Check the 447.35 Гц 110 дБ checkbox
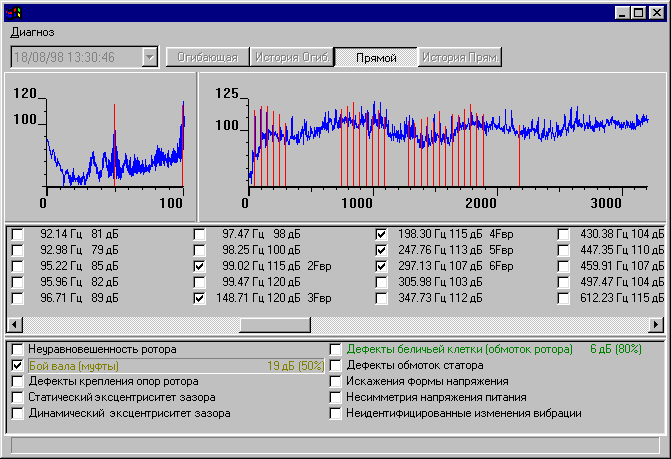The image size is (671, 459). (x=564, y=250)
